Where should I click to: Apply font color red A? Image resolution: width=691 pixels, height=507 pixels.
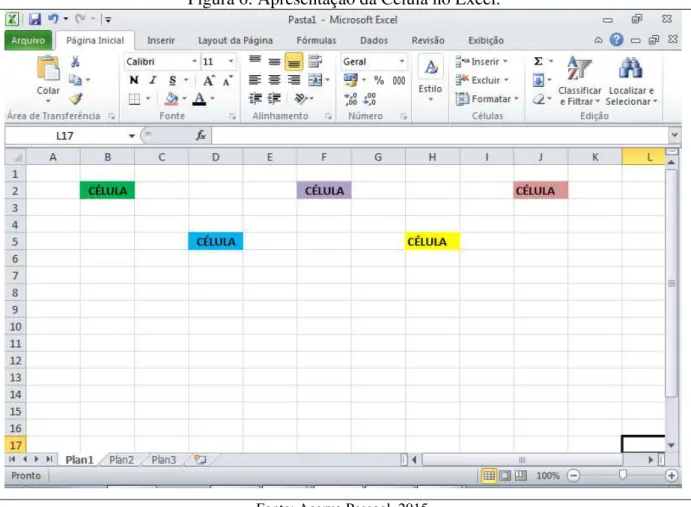[x=199, y=99]
